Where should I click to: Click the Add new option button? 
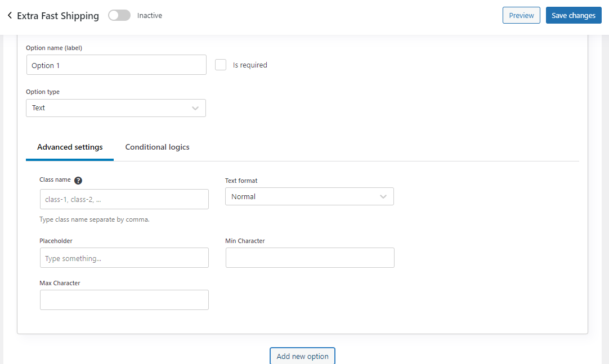[303, 356]
